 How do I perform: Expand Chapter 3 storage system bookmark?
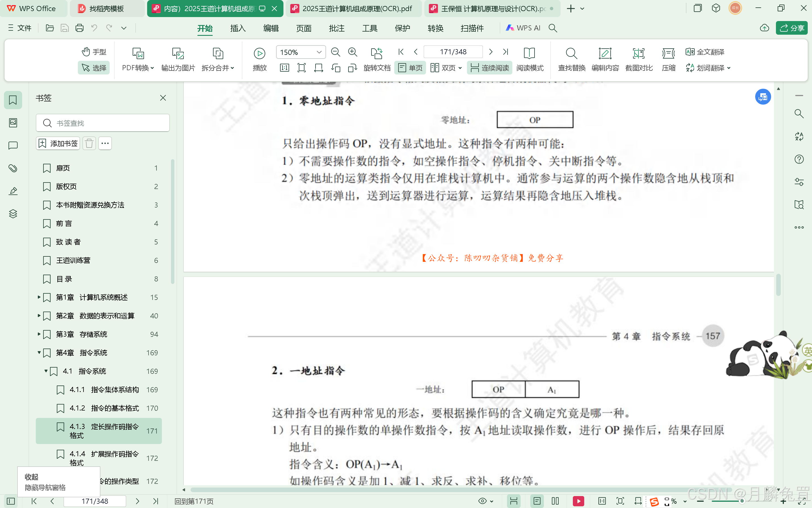click(x=39, y=334)
